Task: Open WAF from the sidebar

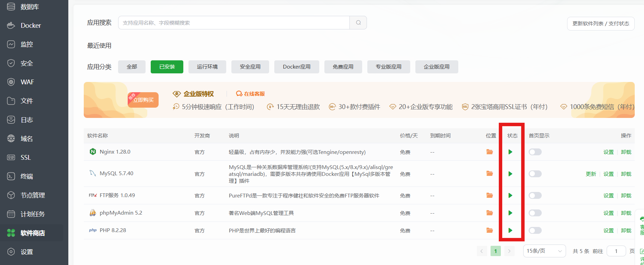Action: tap(27, 82)
